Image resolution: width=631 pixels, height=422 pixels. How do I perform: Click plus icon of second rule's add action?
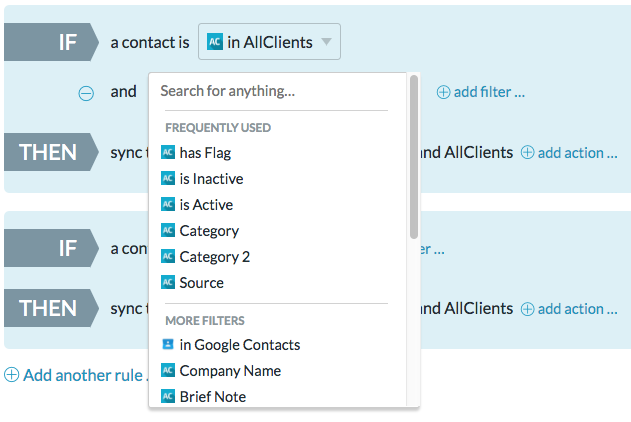[527, 309]
